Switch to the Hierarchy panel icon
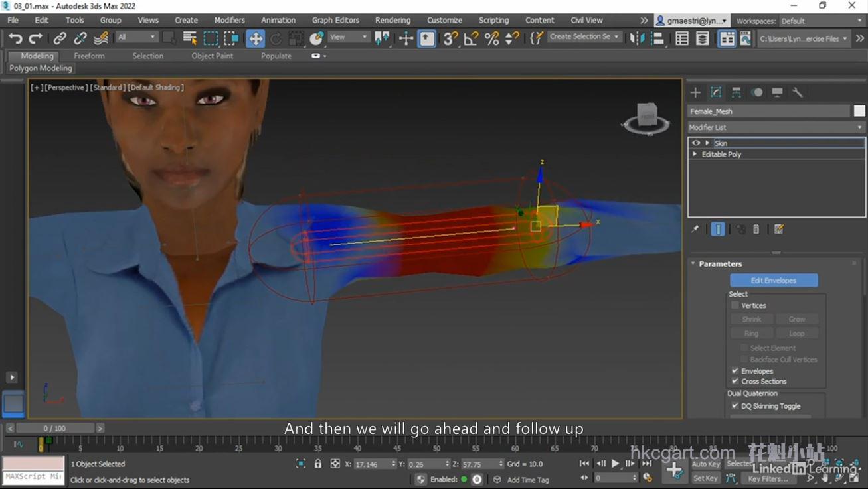The width and height of the screenshot is (868, 489). pos(737,92)
